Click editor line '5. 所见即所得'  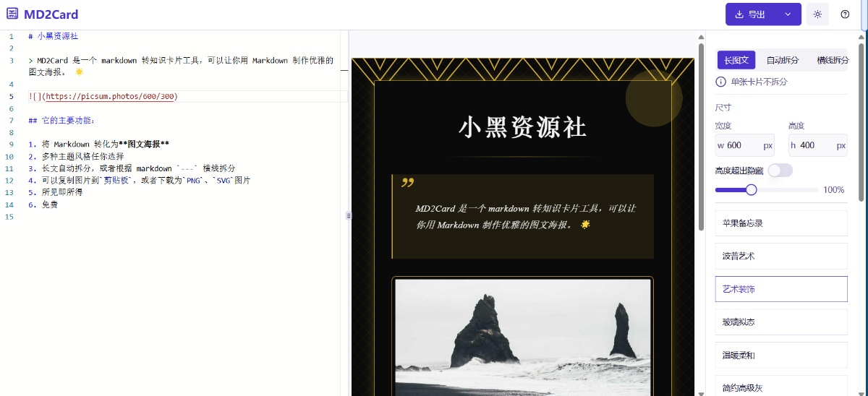pyautogui.click(x=56, y=192)
